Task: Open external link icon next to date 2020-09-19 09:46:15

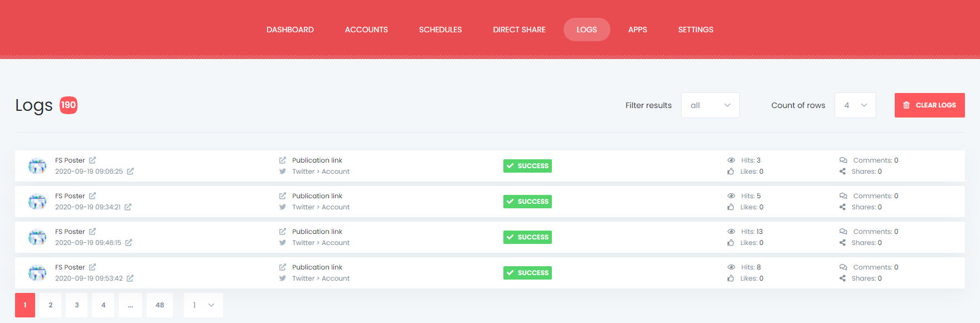Action: [128, 243]
